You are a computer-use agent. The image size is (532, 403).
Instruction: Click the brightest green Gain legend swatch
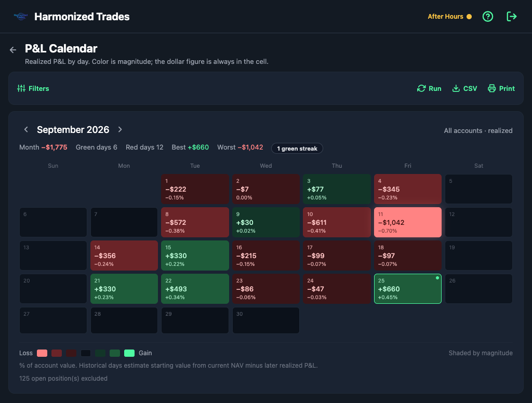pos(129,353)
